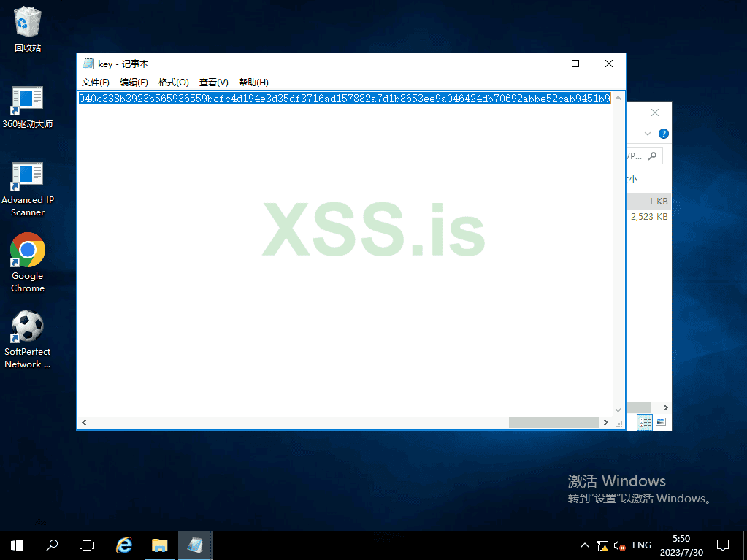Minimize the key Notepad window

click(542, 64)
